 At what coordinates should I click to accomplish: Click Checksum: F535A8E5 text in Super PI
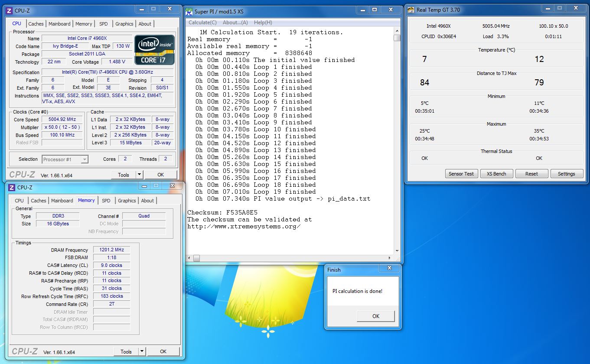pyautogui.click(x=222, y=212)
